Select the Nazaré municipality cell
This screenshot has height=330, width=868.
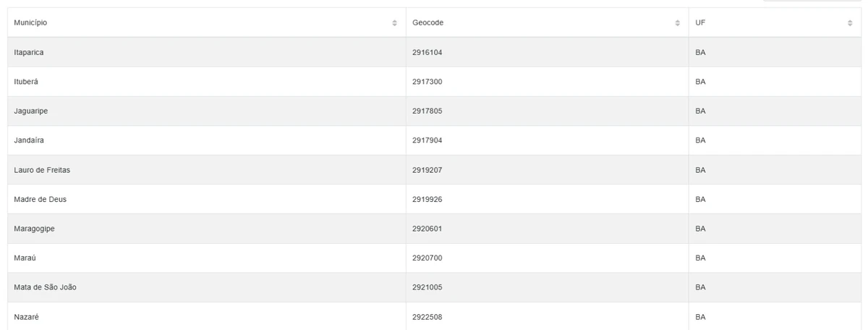tap(207, 316)
